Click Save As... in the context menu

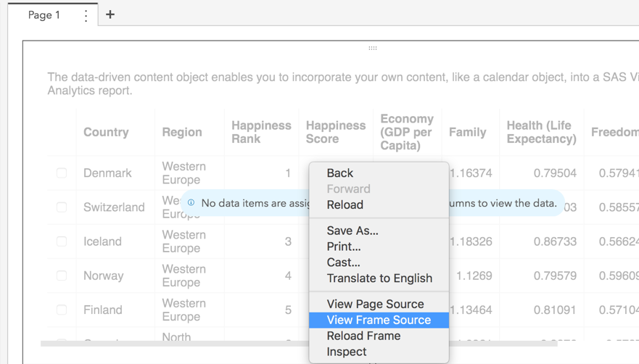(353, 231)
